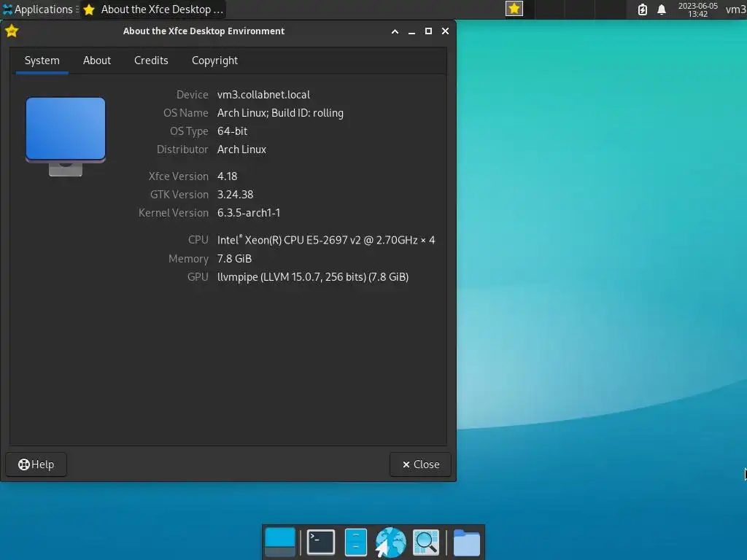Click the blue computer monitor image
Viewport: 747px width, 560px height.
[66, 136]
